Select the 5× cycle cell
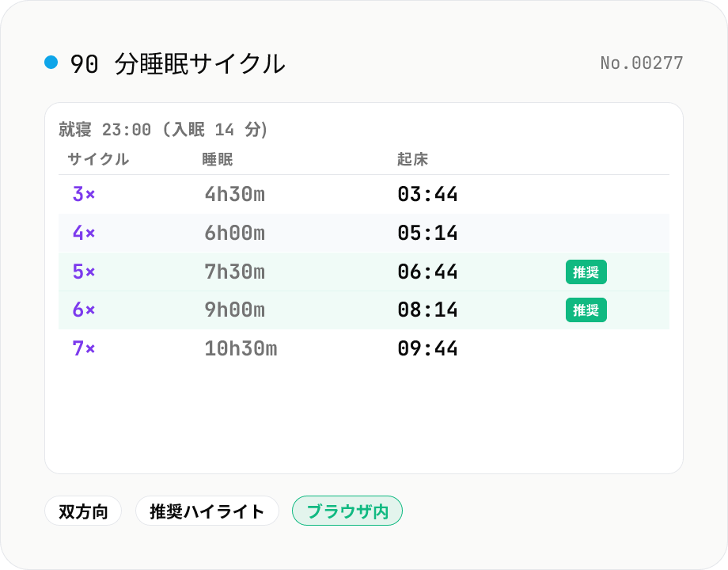Screen dimensions: 728x570 pos(84,272)
